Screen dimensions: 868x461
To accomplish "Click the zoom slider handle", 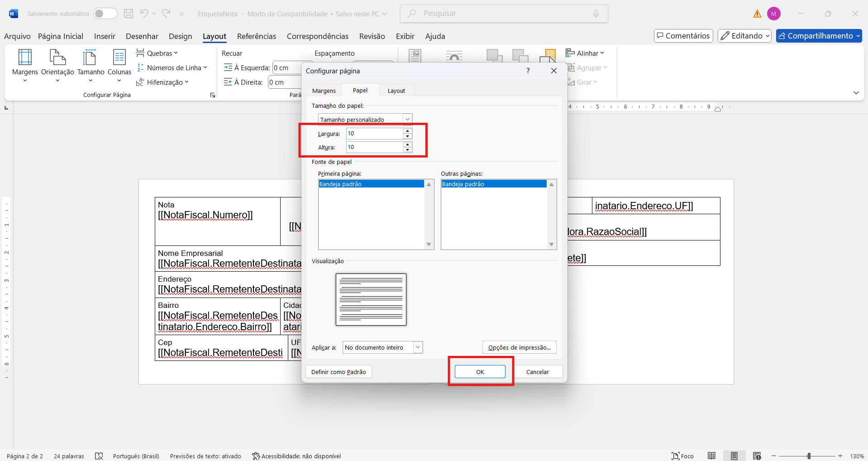I will 809,456.
